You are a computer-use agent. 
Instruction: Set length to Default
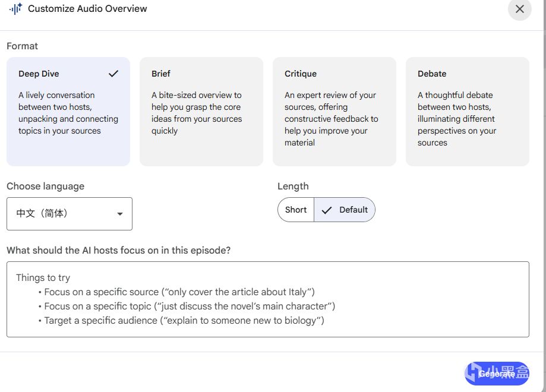[x=353, y=210]
